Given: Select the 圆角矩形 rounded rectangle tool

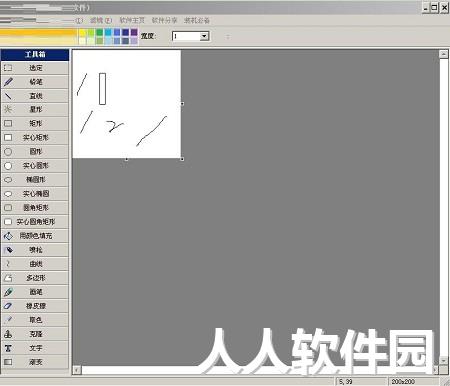Looking at the screenshot, I should (x=35, y=208).
